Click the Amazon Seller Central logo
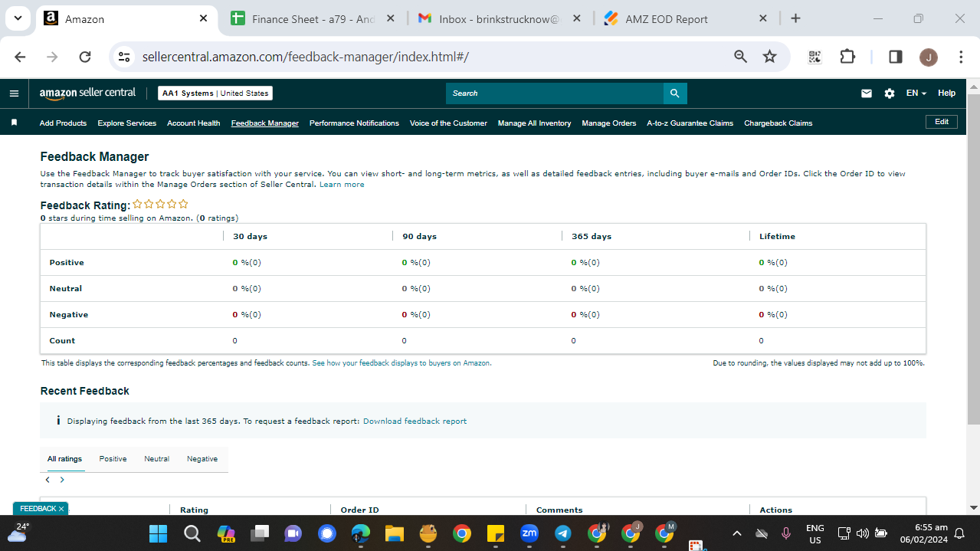Screen dimensions: 980x551 (87, 93)
